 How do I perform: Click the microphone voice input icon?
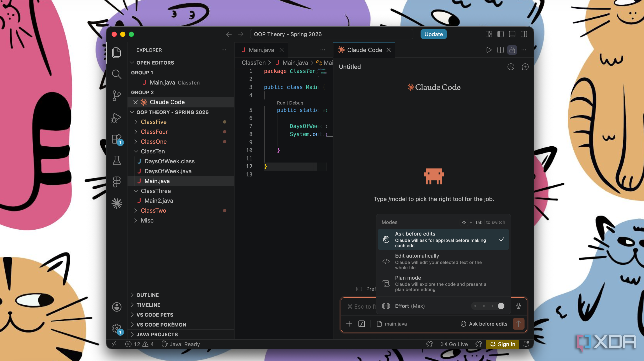518,306
